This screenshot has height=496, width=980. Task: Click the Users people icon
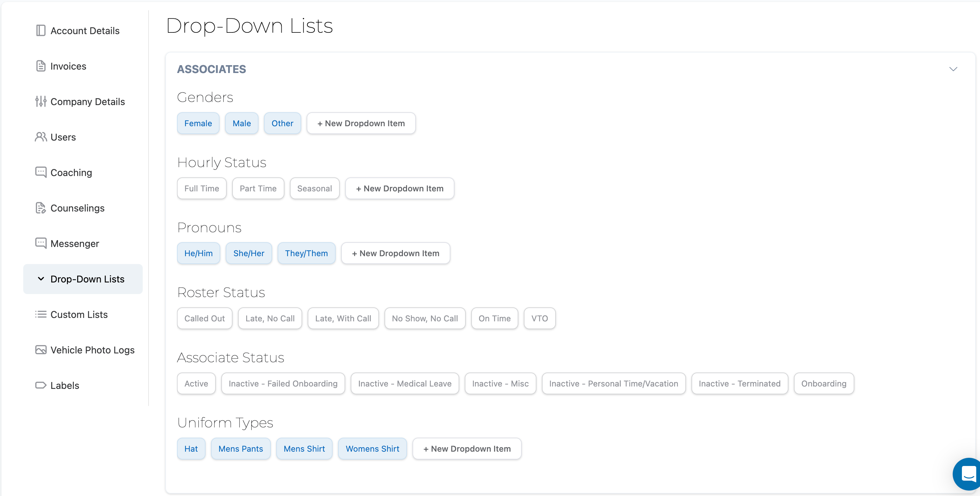tap(41, 137)
